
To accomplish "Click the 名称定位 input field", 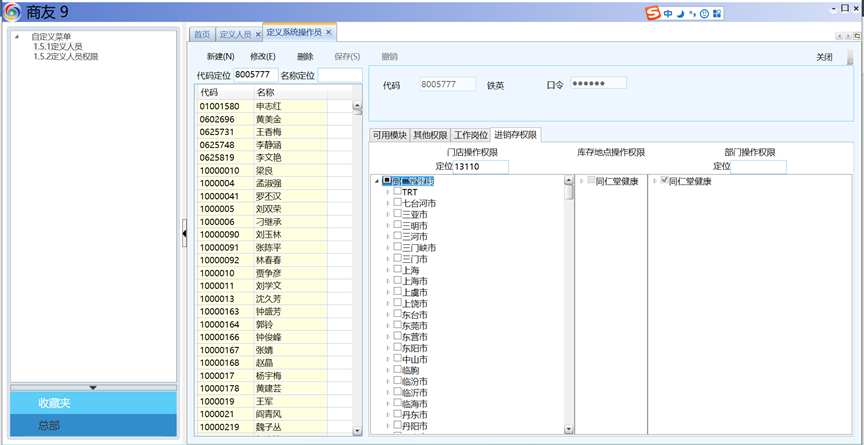I will [x=340, y=75].
